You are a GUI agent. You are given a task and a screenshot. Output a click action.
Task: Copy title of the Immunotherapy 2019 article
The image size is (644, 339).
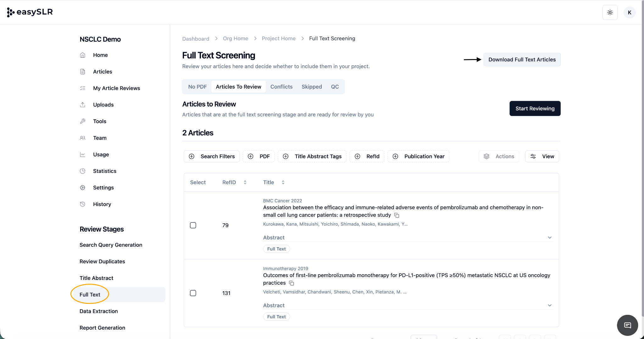(x=291, y=283)
